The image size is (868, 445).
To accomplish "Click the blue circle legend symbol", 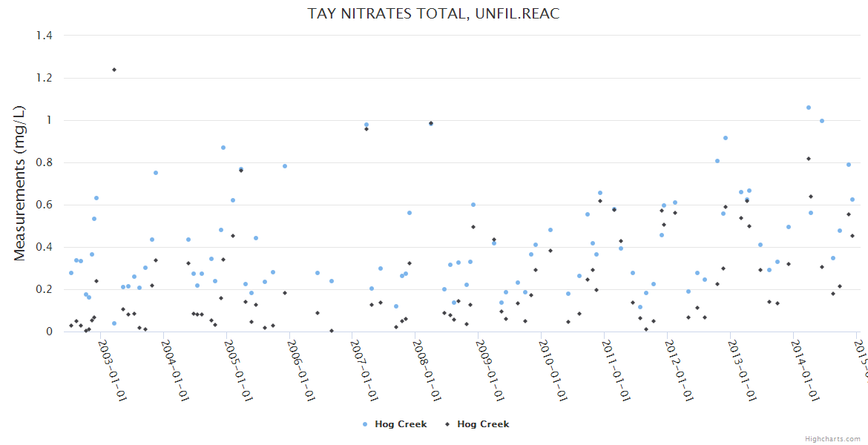I will click(365, 424).
